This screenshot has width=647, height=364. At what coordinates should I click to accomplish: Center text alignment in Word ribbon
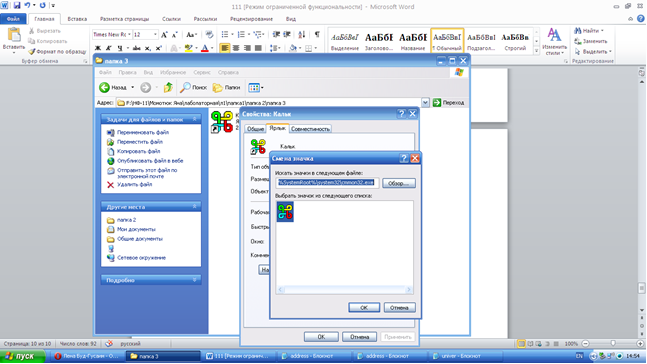click(236, 48)
